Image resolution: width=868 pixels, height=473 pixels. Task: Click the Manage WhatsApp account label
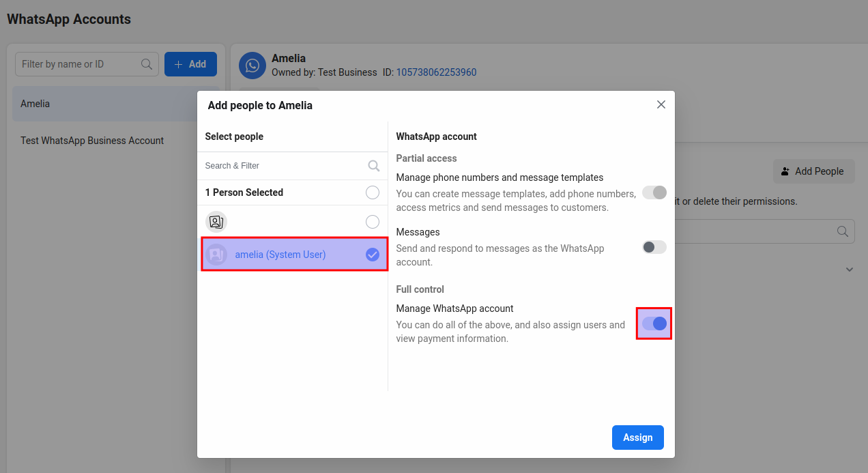point(455,309)
